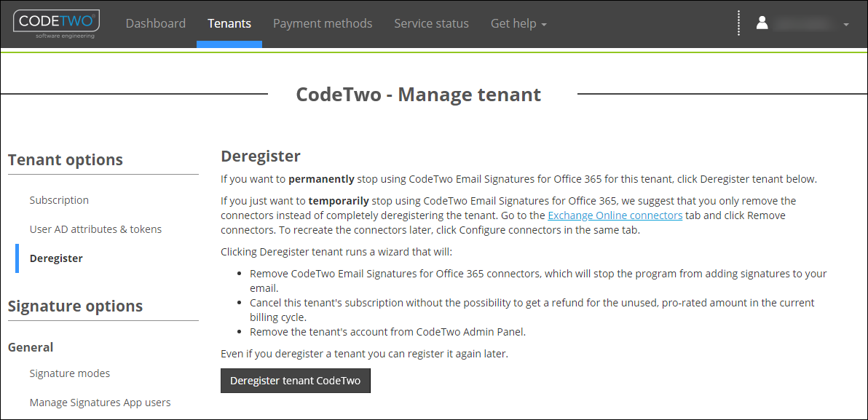Expand the user account dropdown arrow
868x420 pixels.
[x=845, y=25]
